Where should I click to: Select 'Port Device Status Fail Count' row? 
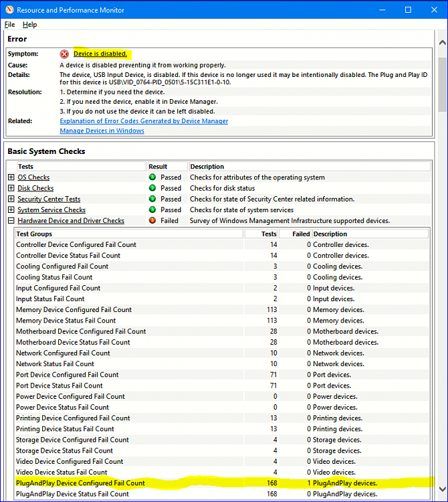(222, 386)
